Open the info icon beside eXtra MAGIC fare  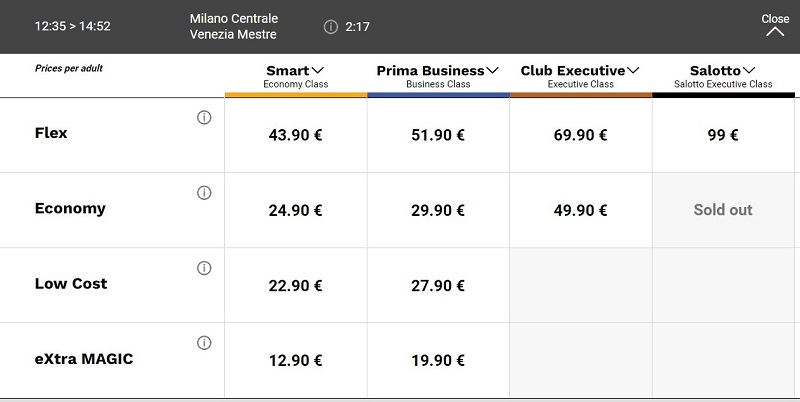pos(204,343)
